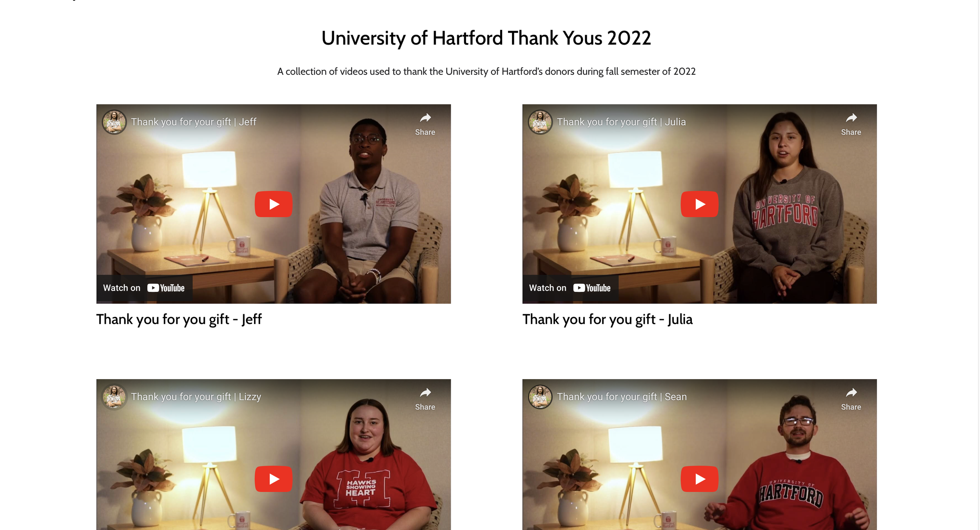
Task: Play the Lizzy thank you video
Action: point(273,479)
